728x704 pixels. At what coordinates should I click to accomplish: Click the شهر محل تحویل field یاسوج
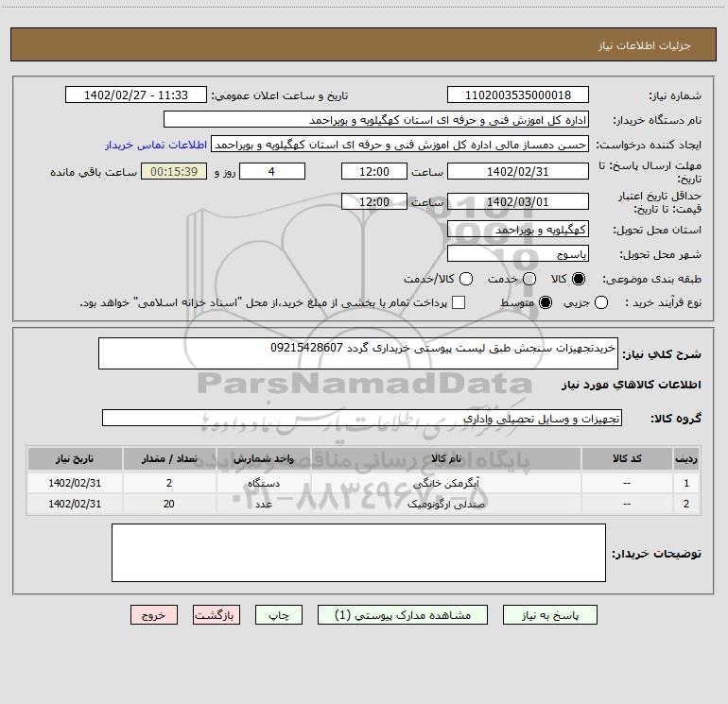click(x=518, y=254)
